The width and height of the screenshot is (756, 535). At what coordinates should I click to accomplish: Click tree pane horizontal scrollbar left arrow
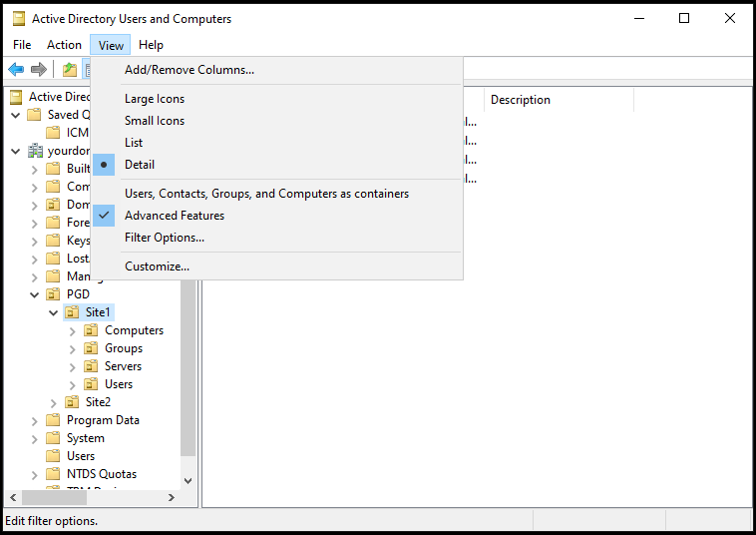point(13,497)
